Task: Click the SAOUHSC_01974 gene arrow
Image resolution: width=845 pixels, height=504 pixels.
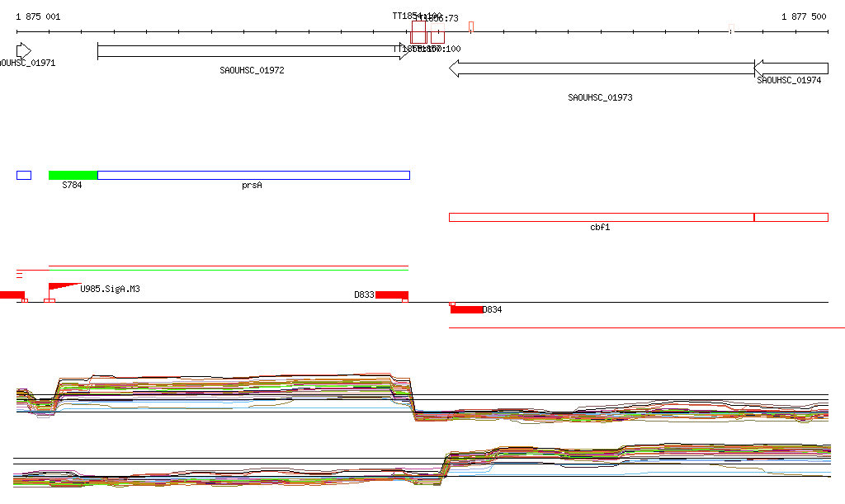Action: point(791,68)
